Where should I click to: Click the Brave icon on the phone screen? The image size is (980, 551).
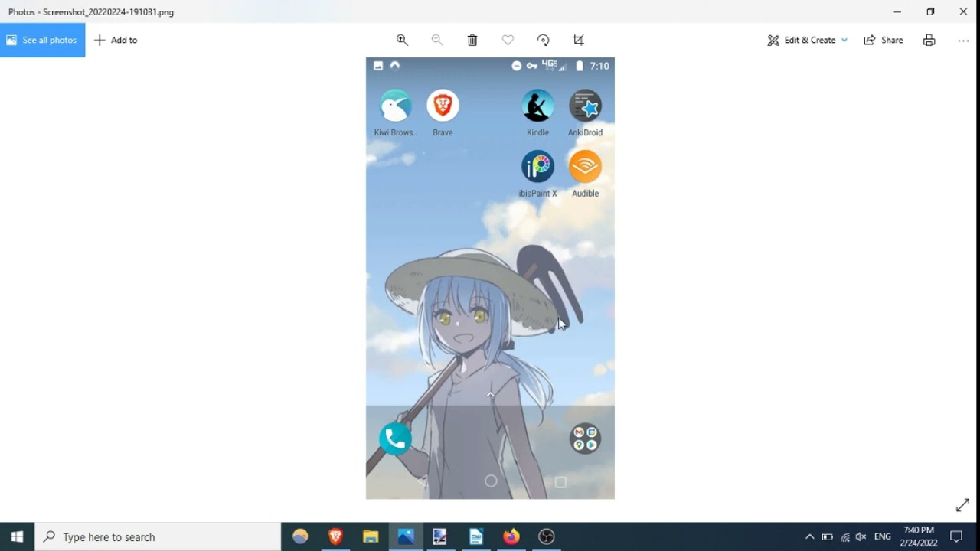pos(443,106)
